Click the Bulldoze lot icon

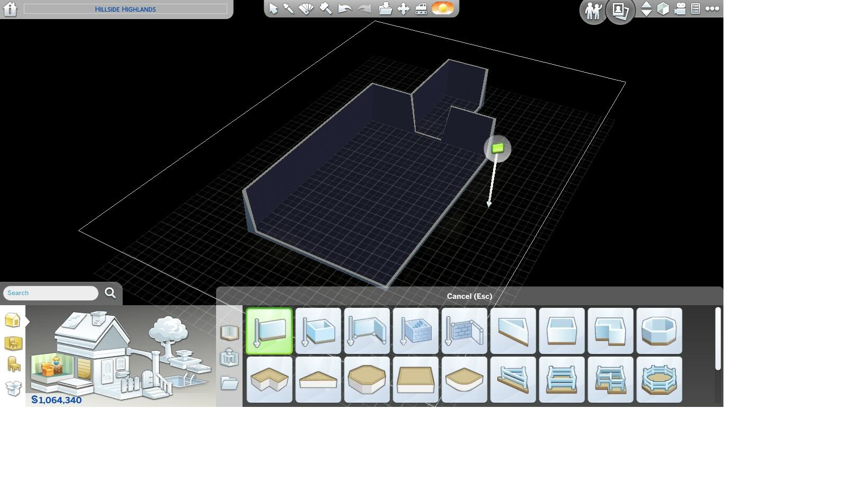422,8
